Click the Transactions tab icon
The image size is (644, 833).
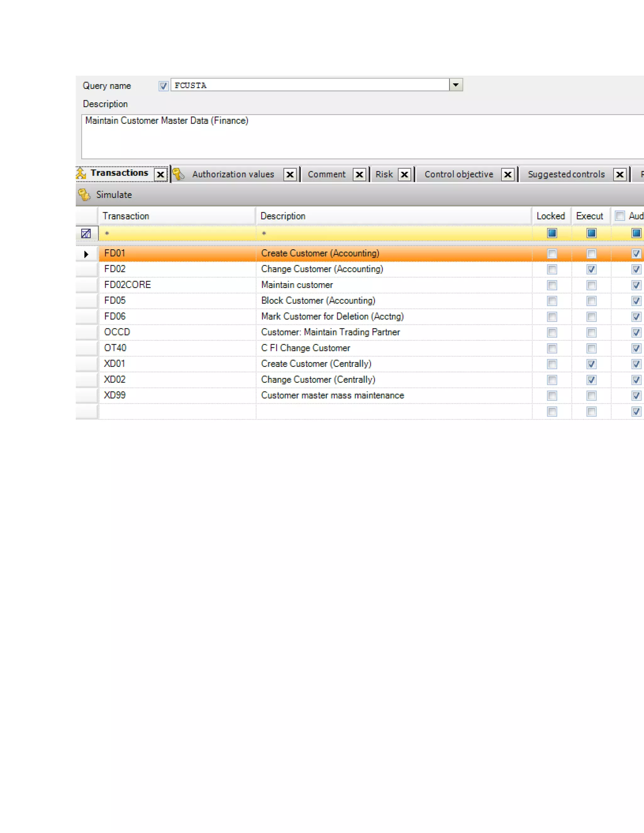tap(81, 174)
